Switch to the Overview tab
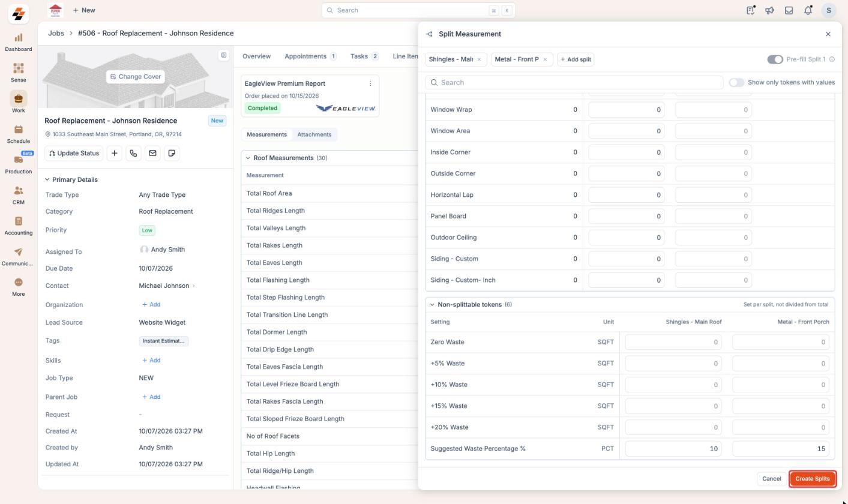This screenshot has width=848, height=504. click(x=256, y=56)
